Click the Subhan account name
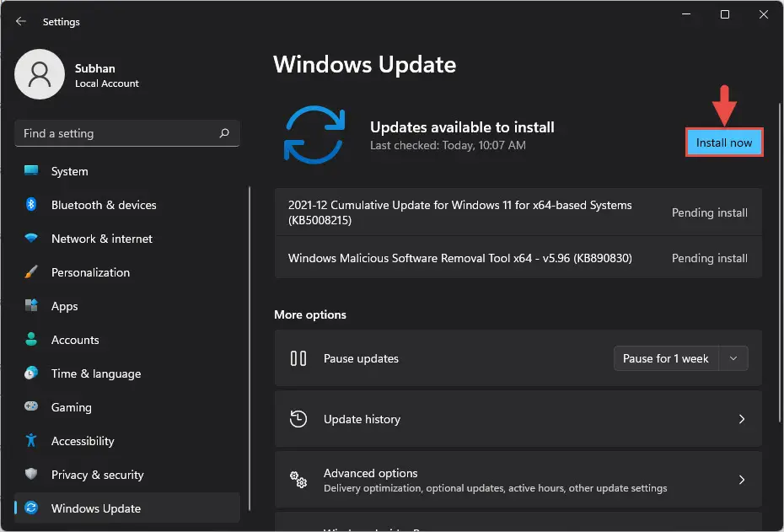Viewport: 784px width, 532px height. 95,68
